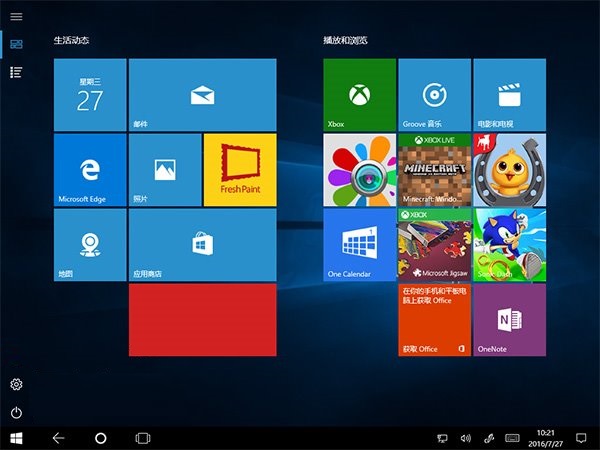Screen dimensions: 600x450
Task: Open Task View in taskbar
Action: tap(143, 438)
